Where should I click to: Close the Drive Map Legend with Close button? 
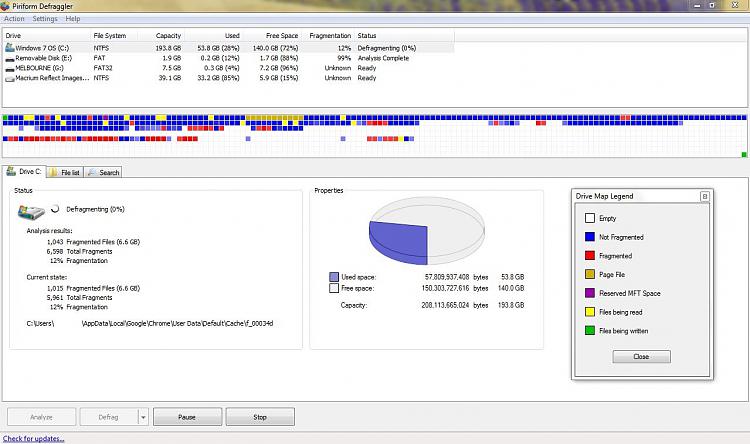[x=641, y=356]
